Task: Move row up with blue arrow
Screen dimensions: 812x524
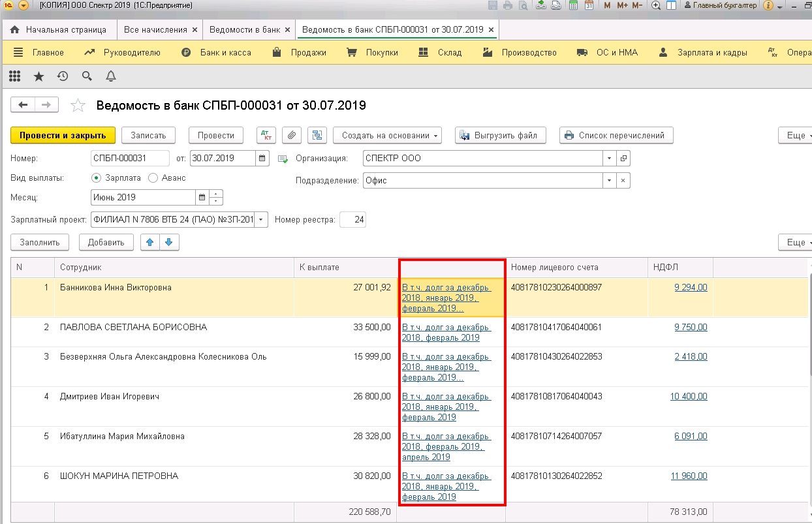Action: coord(150,242)
